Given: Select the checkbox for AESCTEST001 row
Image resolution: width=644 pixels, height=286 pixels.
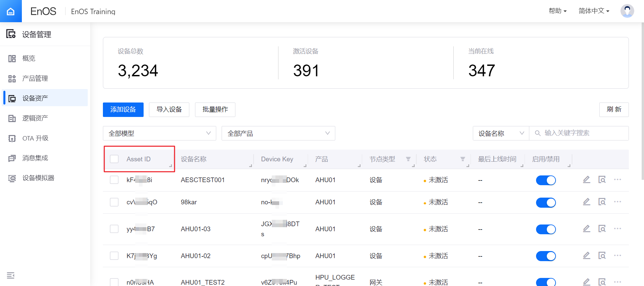Looking at the screenshot, I should coord(114,180).
